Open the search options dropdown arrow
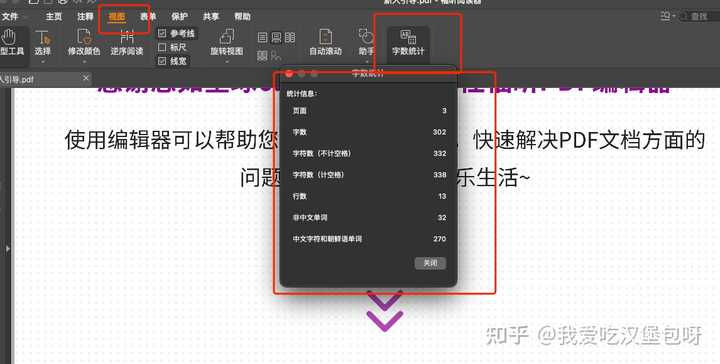The width and height of the screenshot is (720, 364). coord(674,17)
